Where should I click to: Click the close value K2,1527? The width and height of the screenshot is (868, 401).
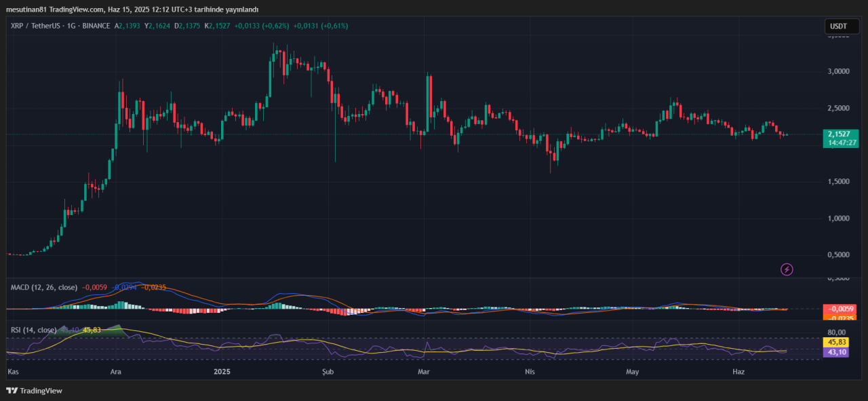217,26
